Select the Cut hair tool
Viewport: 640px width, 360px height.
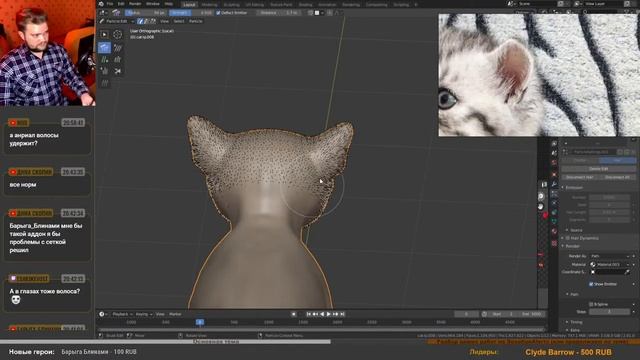[x=118, y=71]
